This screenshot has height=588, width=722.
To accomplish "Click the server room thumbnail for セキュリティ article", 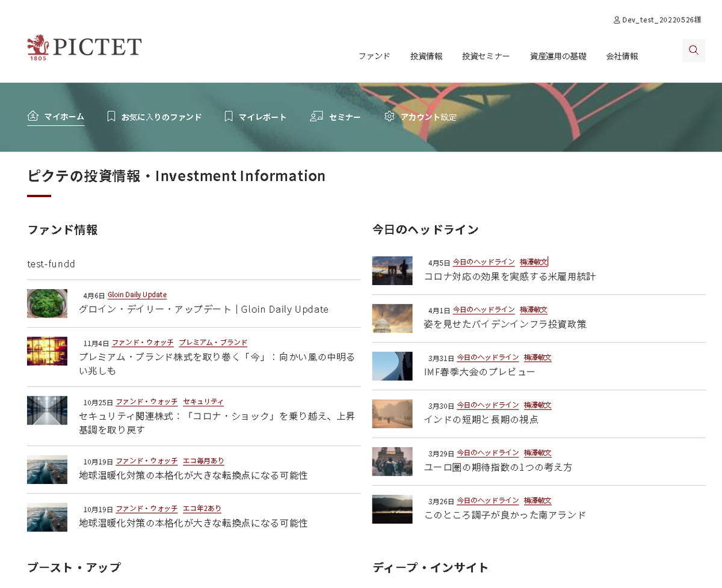I will [x=47, y=410].
